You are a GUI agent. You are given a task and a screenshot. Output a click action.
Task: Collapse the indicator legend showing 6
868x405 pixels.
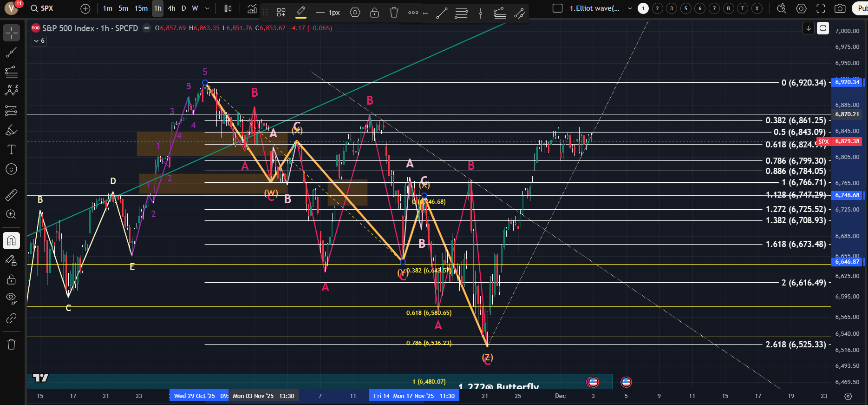[39, 41]
